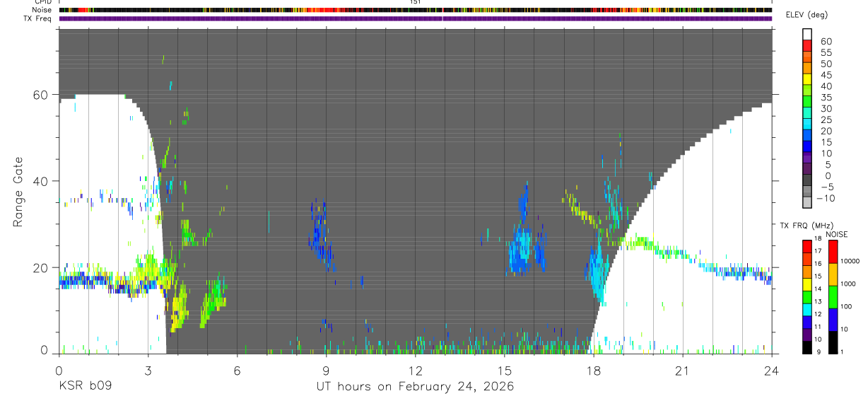The height and width of the screenshot is (401, 868).
Task: Click the "151" CPID value at top
Action: coord(416,2)
